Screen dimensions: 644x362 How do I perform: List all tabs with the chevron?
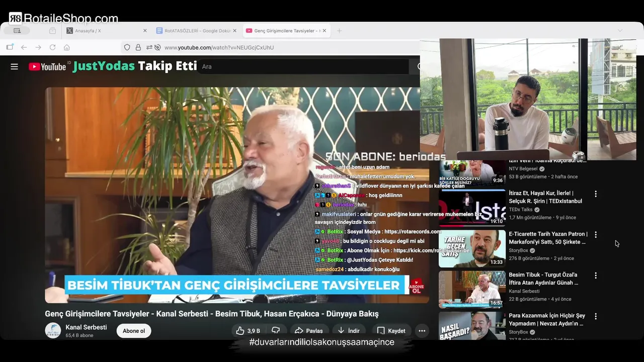(x=620, y=31)
